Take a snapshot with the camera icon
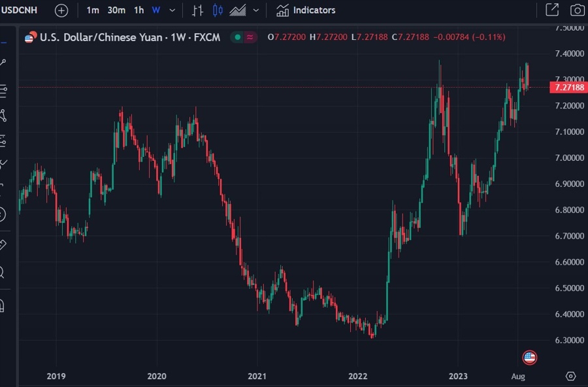This screenshot has width=588, height=387. pos(577,10)
